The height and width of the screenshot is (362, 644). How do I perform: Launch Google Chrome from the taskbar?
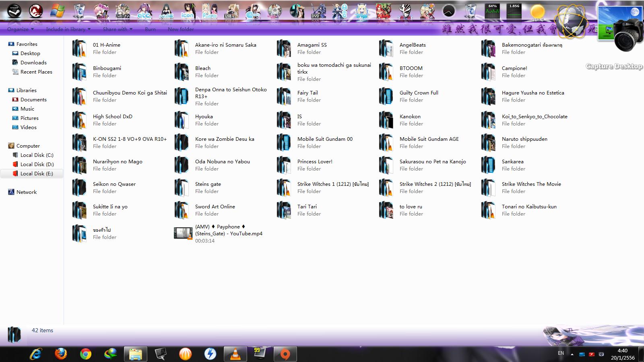85,354
